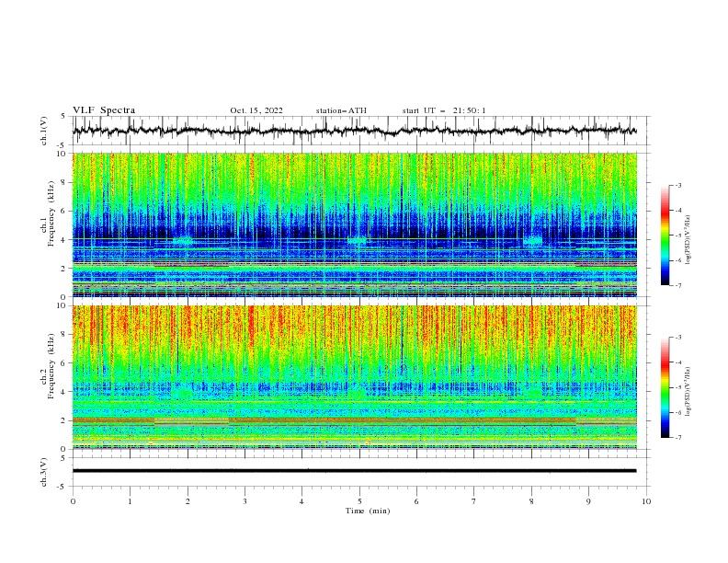Click the "7" minute tick on time axis

point(474,501)
